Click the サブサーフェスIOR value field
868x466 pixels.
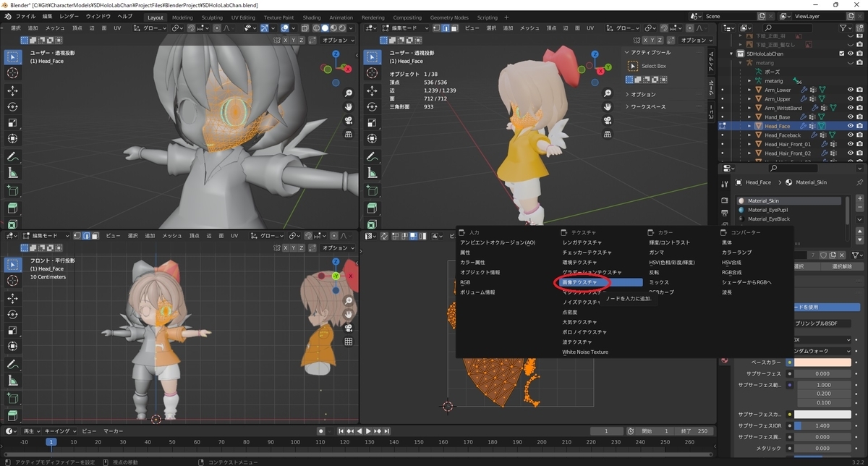click(x=823, y=425)
